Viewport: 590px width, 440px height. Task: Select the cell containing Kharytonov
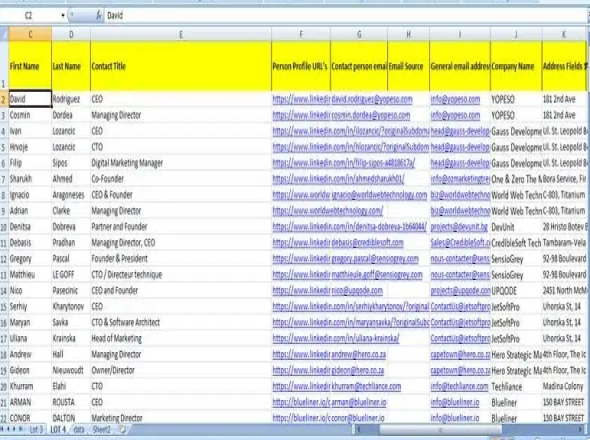click(x=71, y=307)
